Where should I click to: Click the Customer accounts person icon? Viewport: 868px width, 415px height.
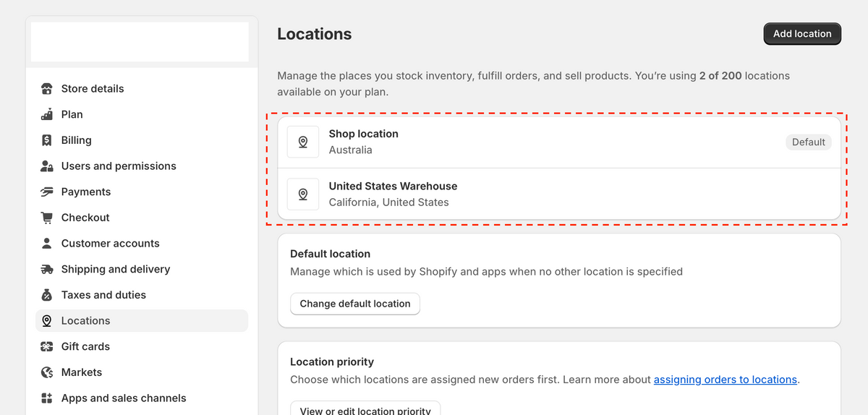click(47, 244)
